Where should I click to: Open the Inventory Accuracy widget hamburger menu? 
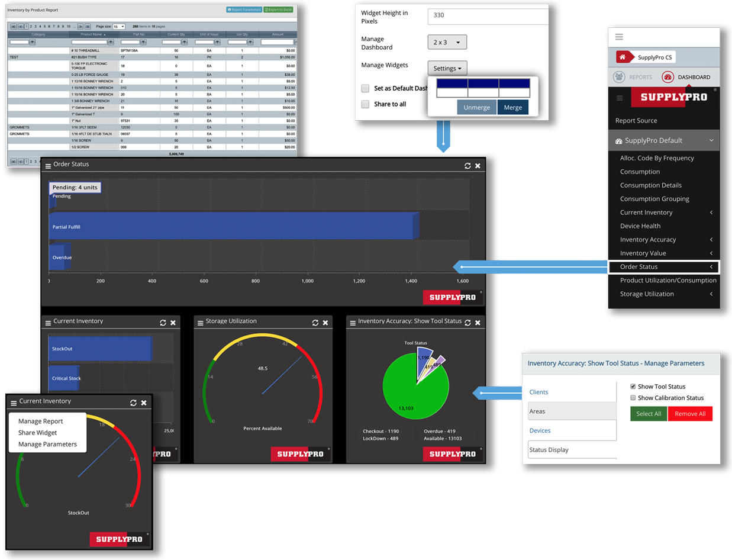[x=353, y=323]
